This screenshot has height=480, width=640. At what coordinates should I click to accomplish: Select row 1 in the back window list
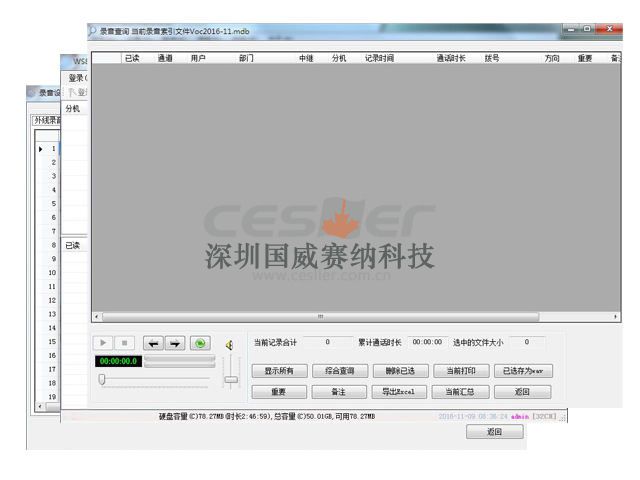48,149
